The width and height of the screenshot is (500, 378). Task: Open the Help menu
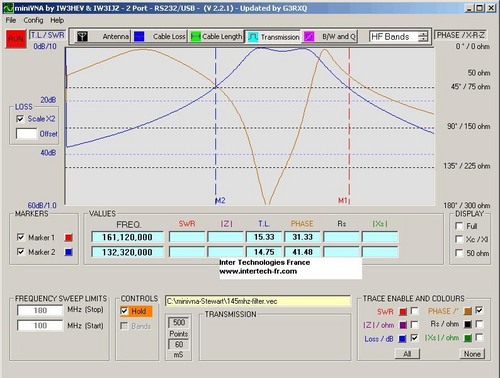57,20
